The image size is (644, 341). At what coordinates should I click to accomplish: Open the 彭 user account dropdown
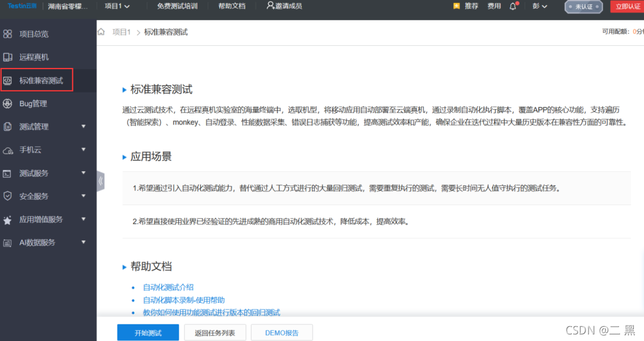[x=540, y=6]
